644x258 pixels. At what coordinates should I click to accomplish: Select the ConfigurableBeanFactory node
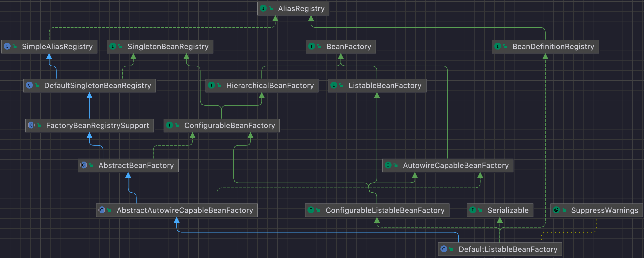(x=222, y=126)
